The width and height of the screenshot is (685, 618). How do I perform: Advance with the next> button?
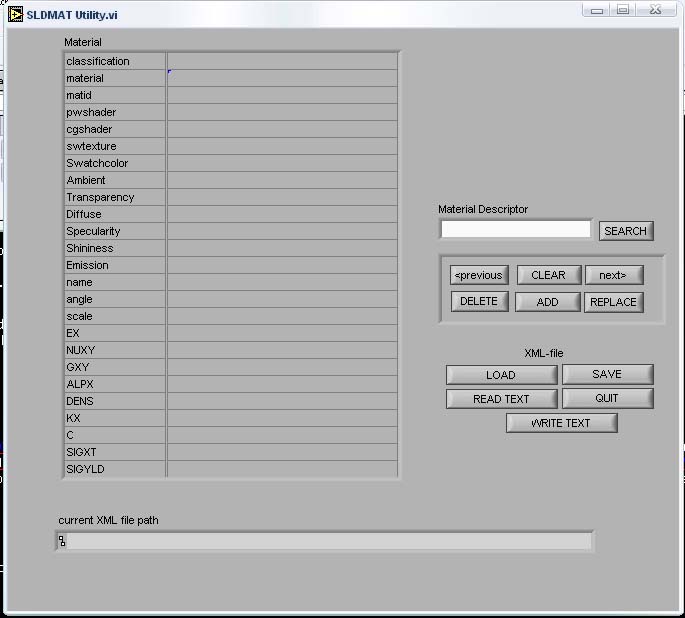pyautogui.click(x=613, y=275)
